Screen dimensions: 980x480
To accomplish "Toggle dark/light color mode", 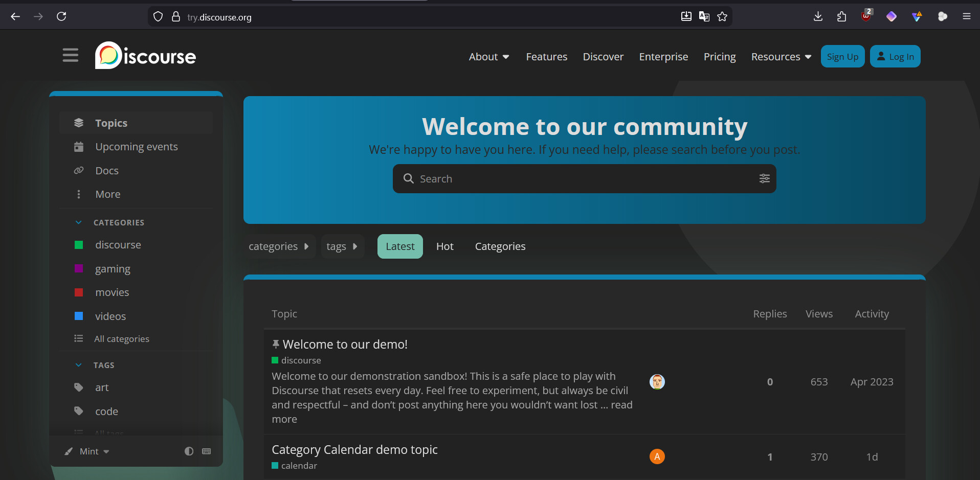I will [189, 451].
